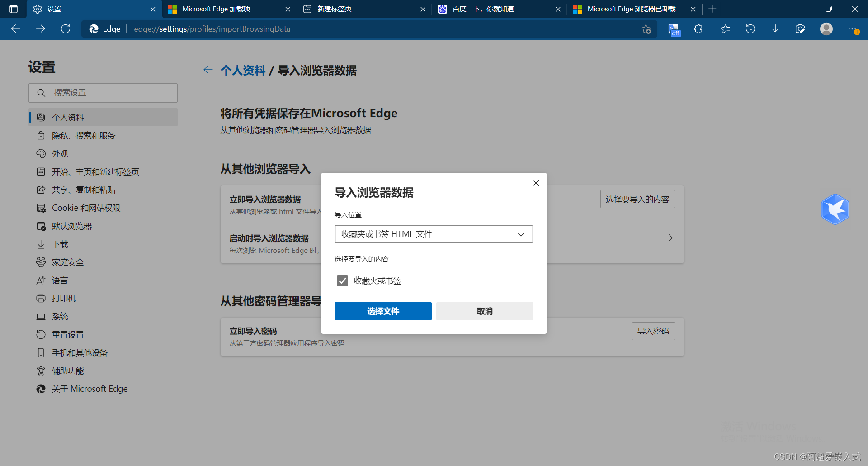Image resolution: width=868 pixels, height=466 pixels.
Task: Close the Microsoft Edge 加载项 tab
Action: pos(288,9)
